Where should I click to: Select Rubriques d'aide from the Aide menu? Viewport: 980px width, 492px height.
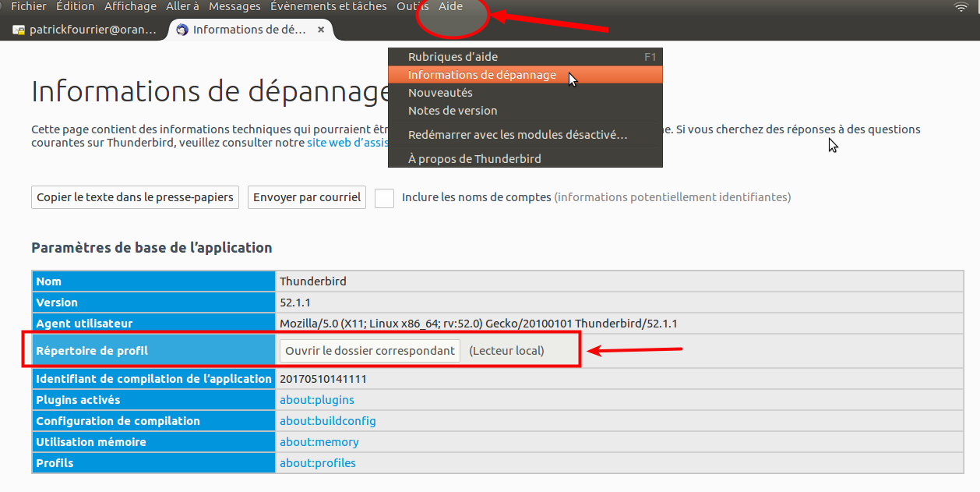[453, 57]
